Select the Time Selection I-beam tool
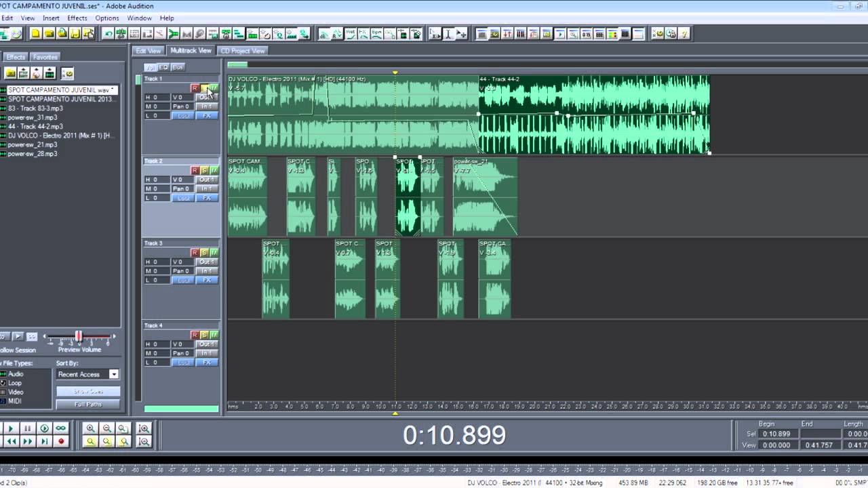Screen dimensions: 868x488 449,33
